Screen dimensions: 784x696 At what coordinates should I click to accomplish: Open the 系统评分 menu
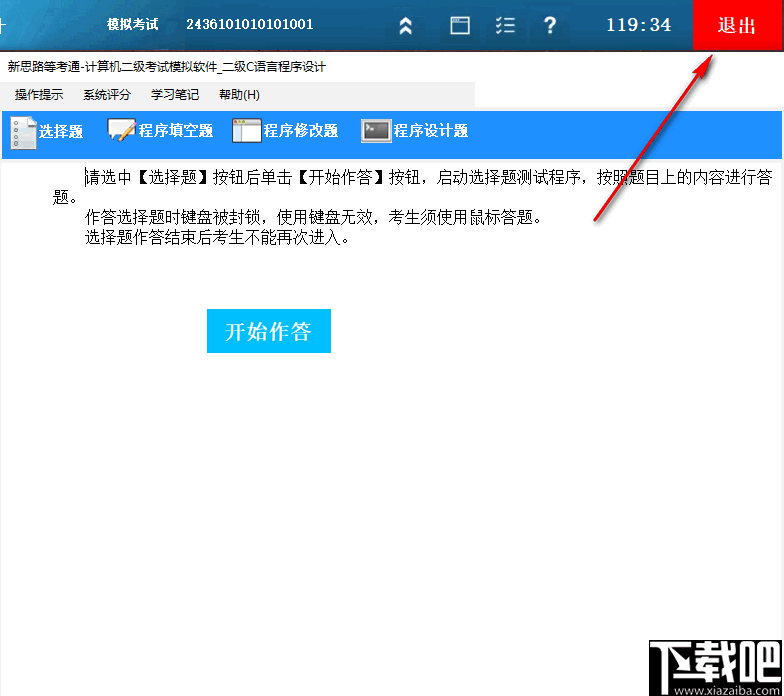107,94
